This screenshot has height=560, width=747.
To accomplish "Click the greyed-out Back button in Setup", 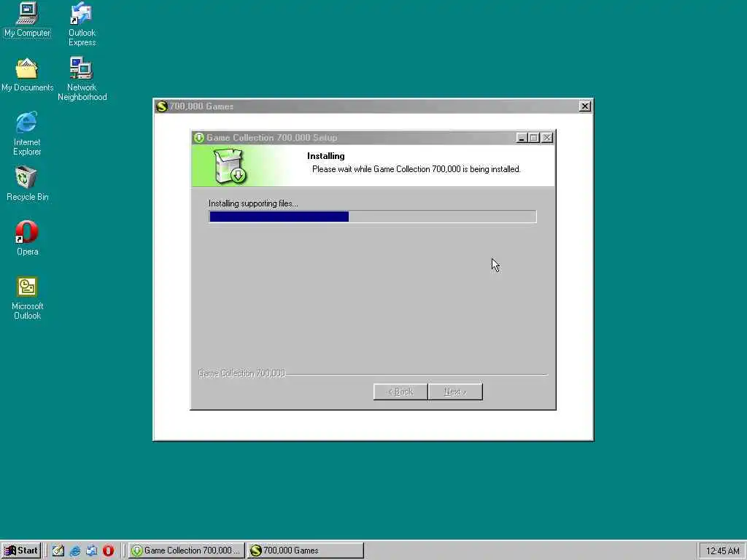I will click(400, 392).
